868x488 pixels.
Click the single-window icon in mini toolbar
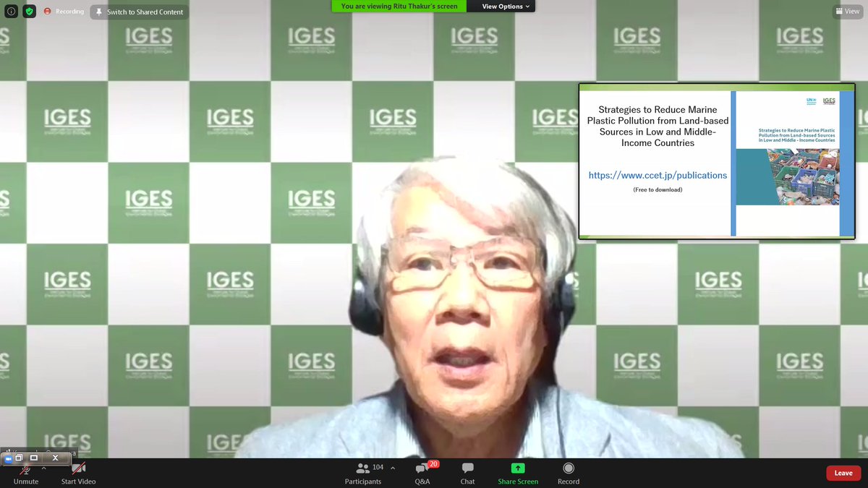click(x=34, y=458)
